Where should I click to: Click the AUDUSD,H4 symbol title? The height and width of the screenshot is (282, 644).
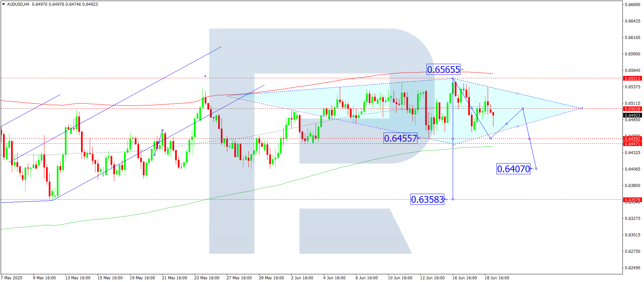click(18, 4)
